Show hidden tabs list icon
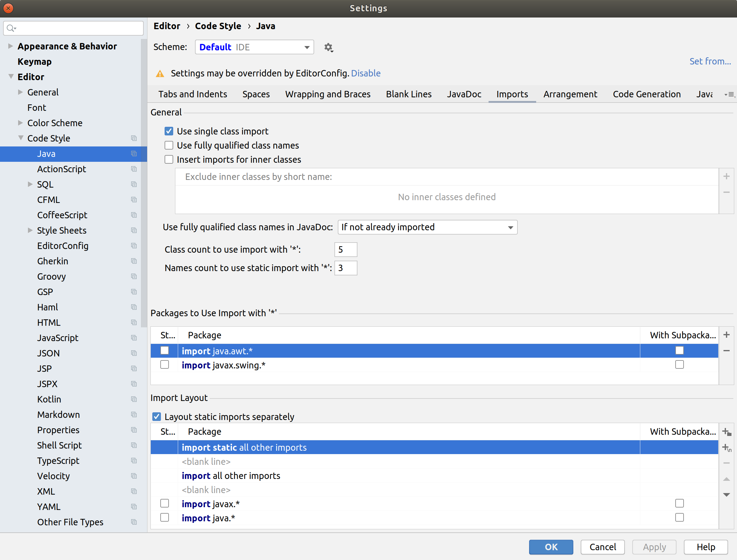 click(729, 95)
